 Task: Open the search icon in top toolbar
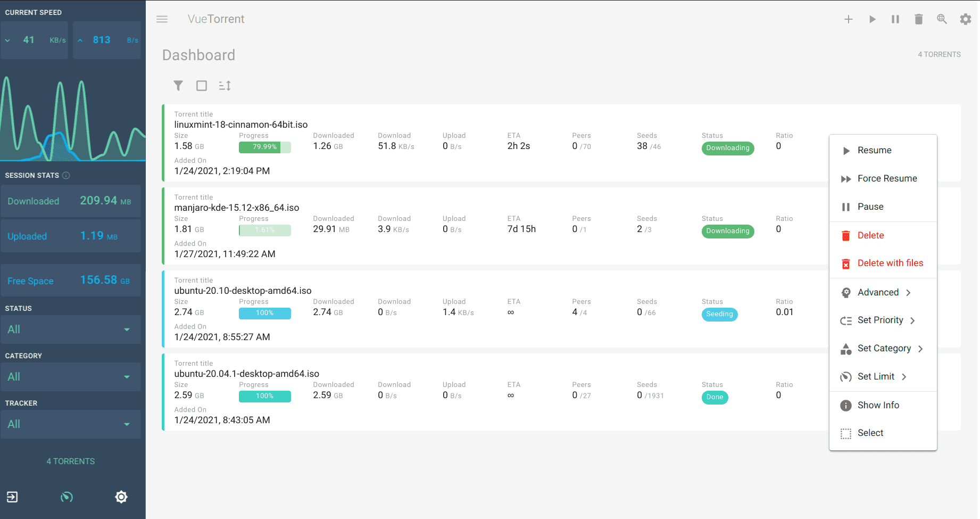coord(942,19)
